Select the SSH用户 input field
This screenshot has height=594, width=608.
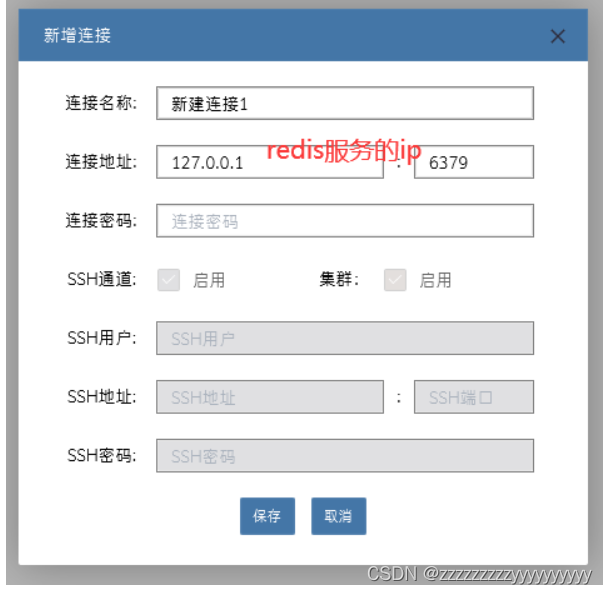coord(345,338)
